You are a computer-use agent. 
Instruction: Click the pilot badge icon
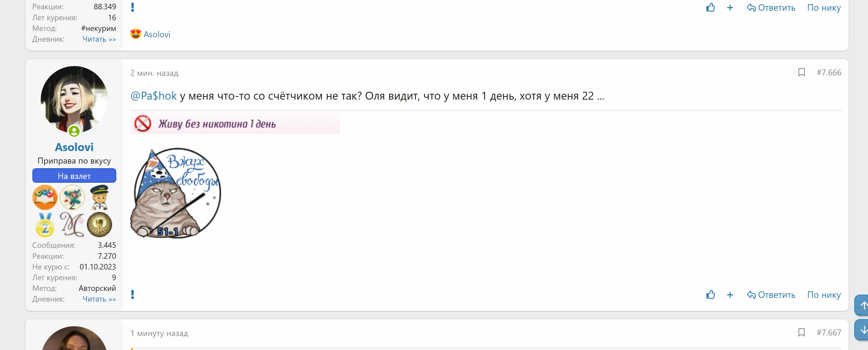coord(99,197)
